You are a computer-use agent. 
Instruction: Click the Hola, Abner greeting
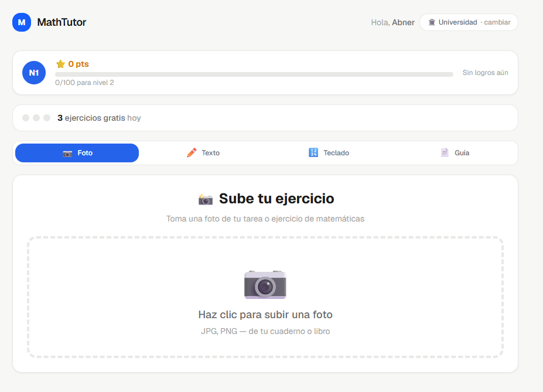pos(392,22)
